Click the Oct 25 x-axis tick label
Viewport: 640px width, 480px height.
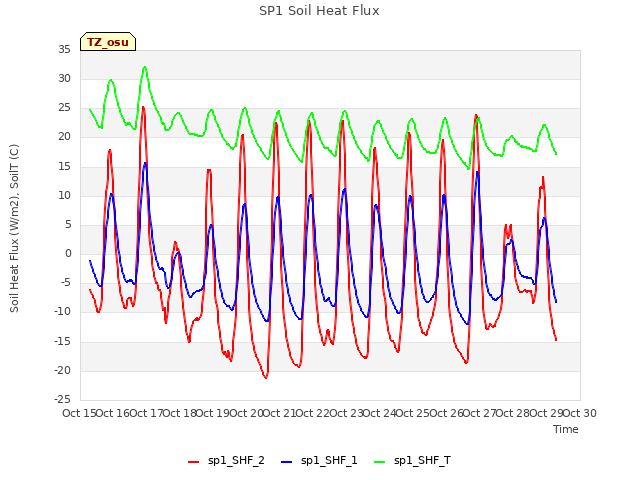tap(413, 413)
